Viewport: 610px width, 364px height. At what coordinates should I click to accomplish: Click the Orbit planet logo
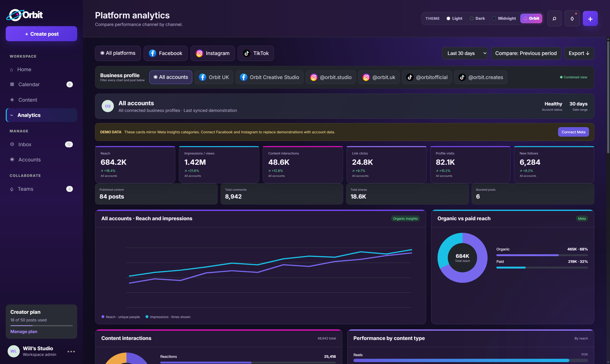[x=15, y=15]
